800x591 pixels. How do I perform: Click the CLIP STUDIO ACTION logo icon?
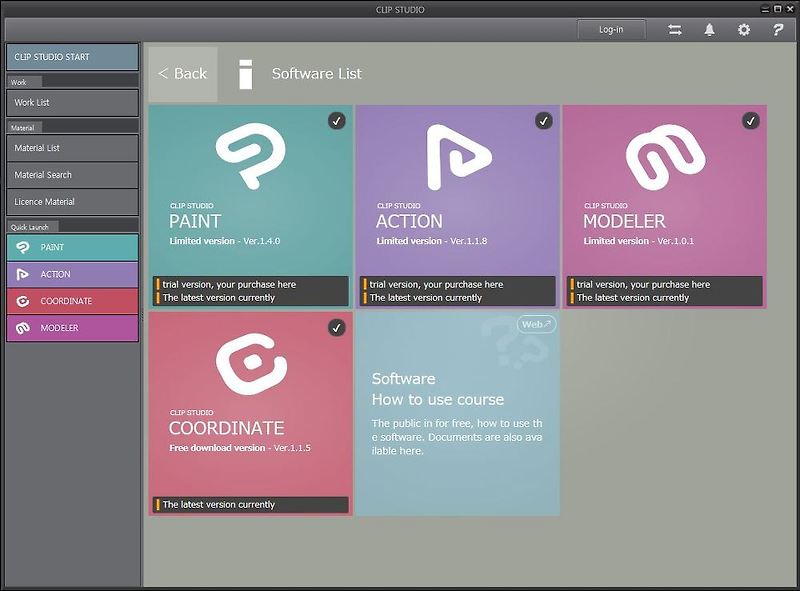[x=458, y=157]
